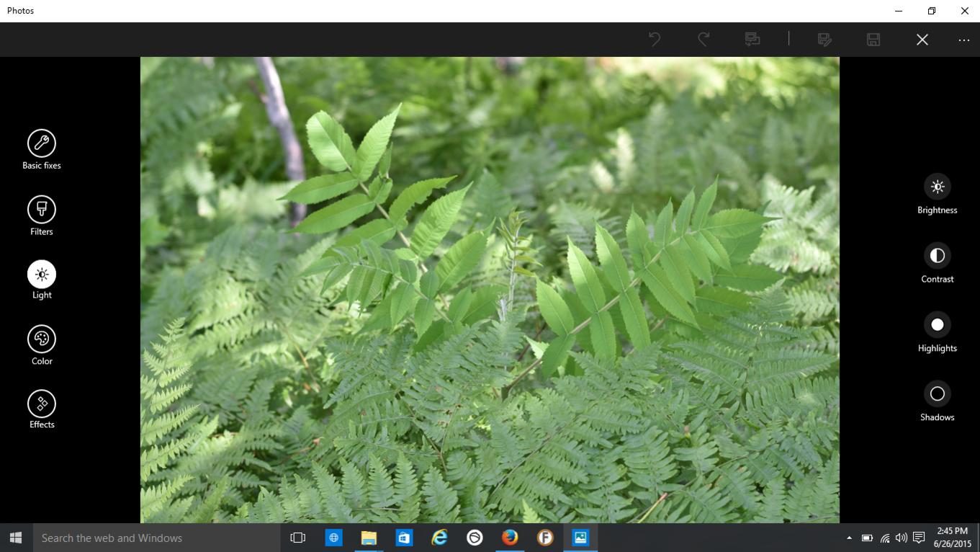Open network connections from the tray
980x552 pixels.
point(885,538)
